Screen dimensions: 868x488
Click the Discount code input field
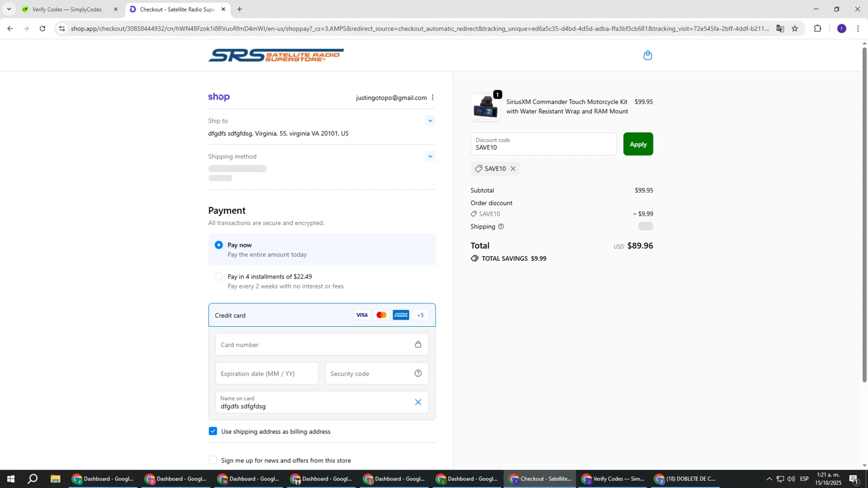click(543, 145)
